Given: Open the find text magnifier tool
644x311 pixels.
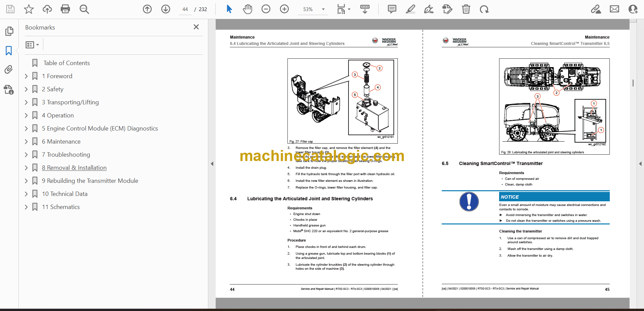Looking at the screenshot, I should [x=84, y=9].
